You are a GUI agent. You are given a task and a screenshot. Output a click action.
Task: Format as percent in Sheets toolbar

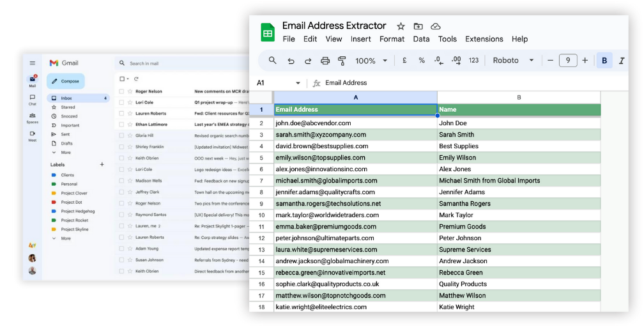tap(422, 61)
